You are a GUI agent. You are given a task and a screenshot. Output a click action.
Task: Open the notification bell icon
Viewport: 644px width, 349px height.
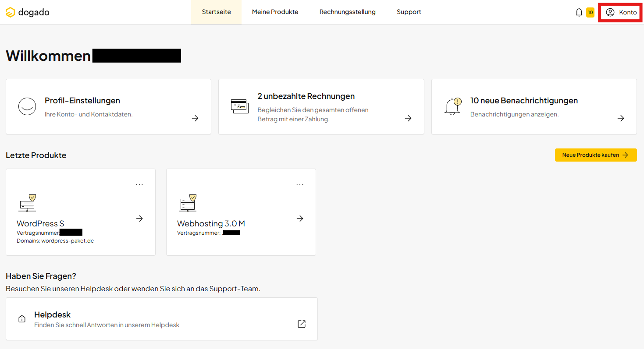(579, 12)
